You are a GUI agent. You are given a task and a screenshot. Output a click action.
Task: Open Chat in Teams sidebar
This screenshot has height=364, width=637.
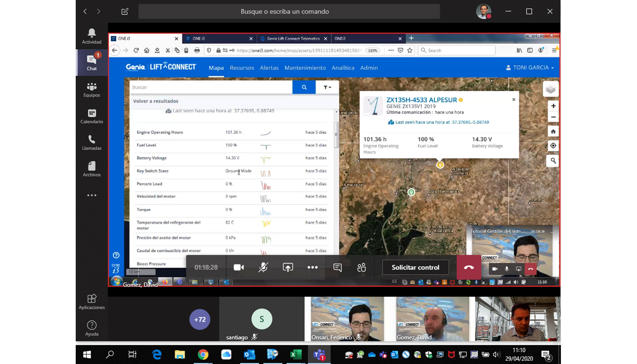92,62
